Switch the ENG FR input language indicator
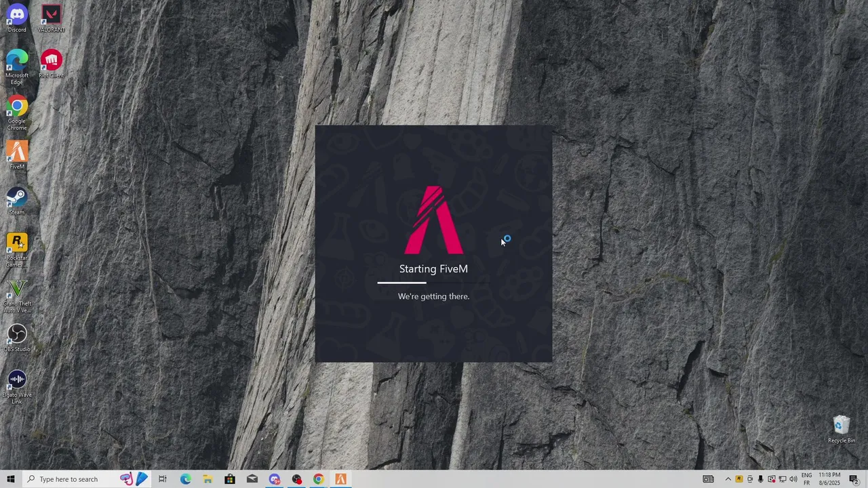 (x=807, y=479)
